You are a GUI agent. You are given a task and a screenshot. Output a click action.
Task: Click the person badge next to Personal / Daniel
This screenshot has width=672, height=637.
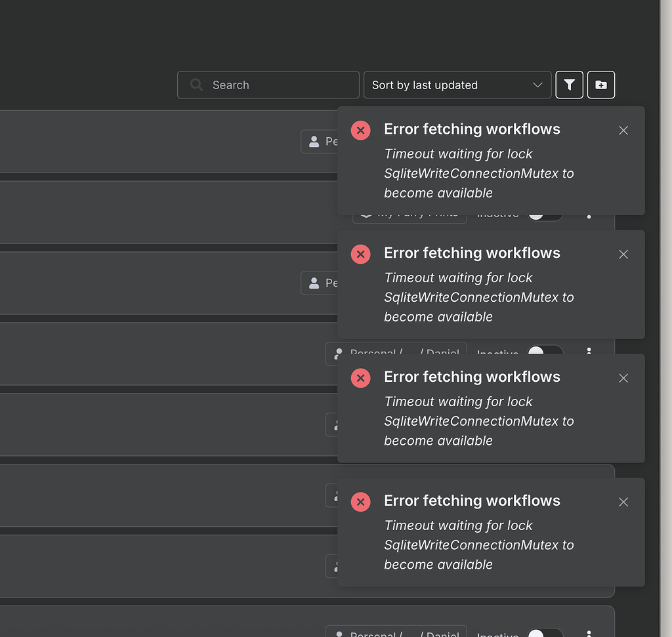click(338, 354)
